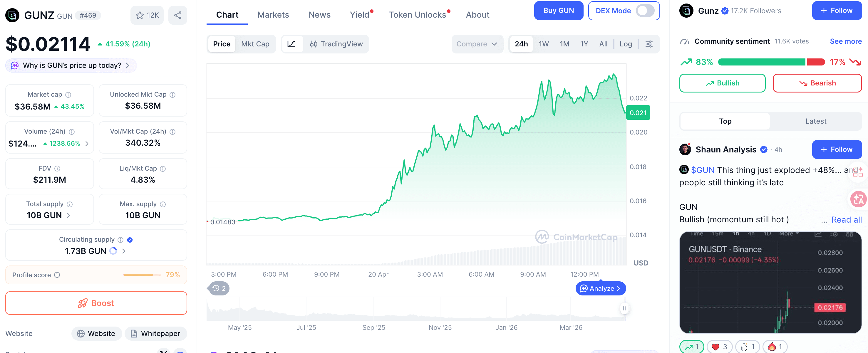The width and height of the screenshot is (868, 353).
Task: Open Total supply info icon
Action: pos(70,204)
